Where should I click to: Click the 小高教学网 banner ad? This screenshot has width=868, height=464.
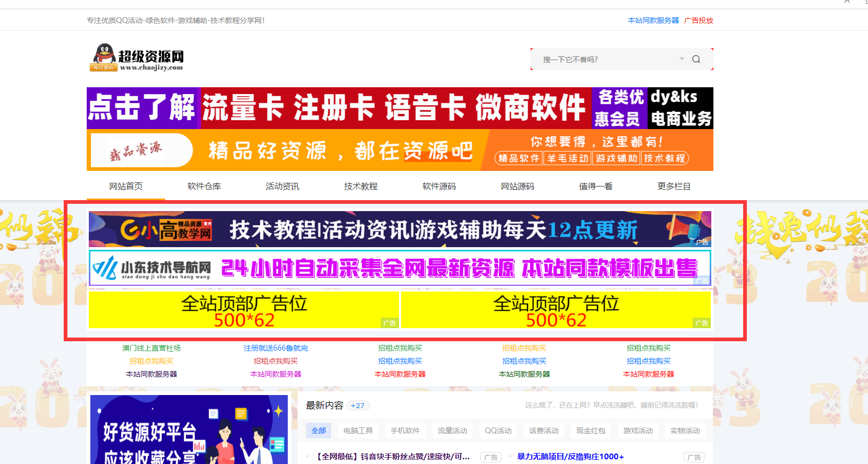(x=400, y=229)
